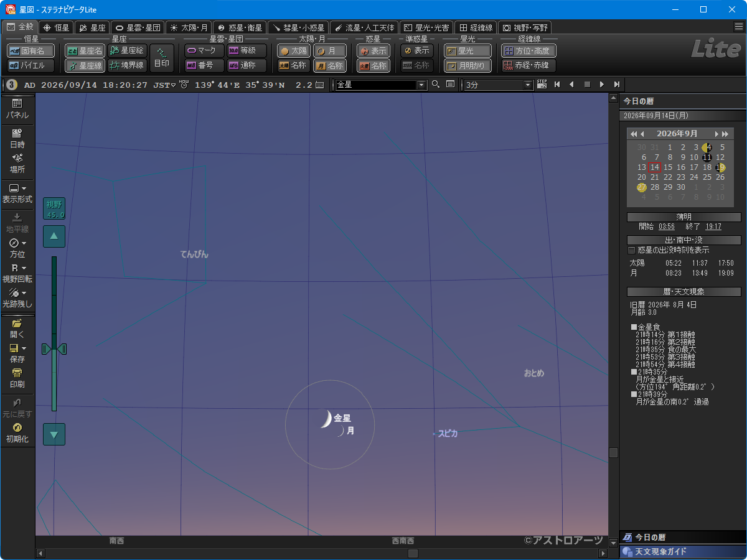Click the 印刷 print icon
Image resolution: width=747 pixels, height=560 pixels.
point(17,378)
